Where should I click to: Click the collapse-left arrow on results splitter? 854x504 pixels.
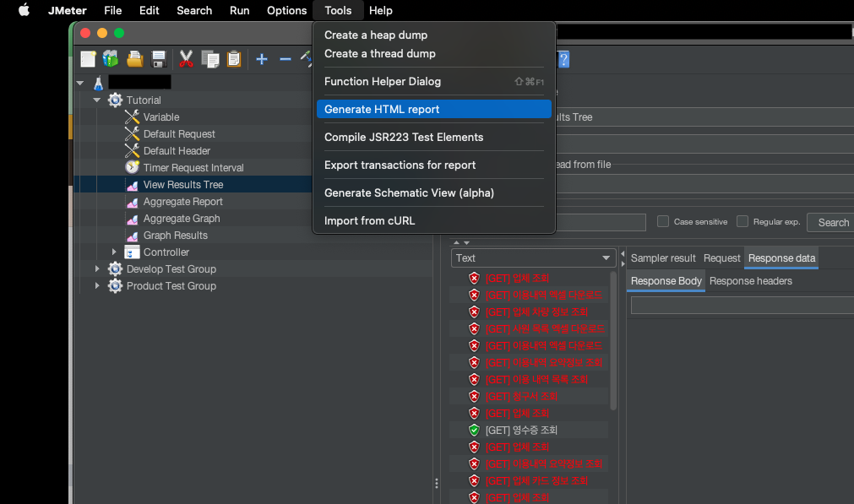pyautogui.click(x=623, y=253)
